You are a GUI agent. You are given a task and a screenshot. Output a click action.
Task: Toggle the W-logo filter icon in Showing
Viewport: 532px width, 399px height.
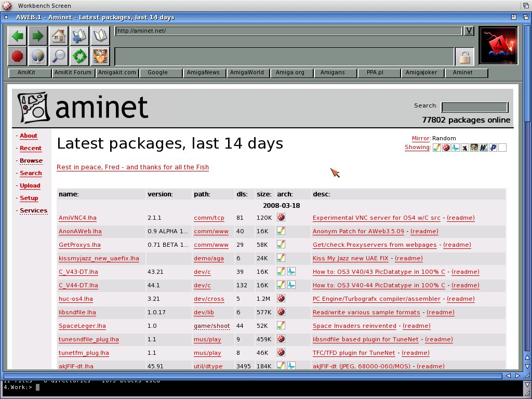click(x=484, y=148)
